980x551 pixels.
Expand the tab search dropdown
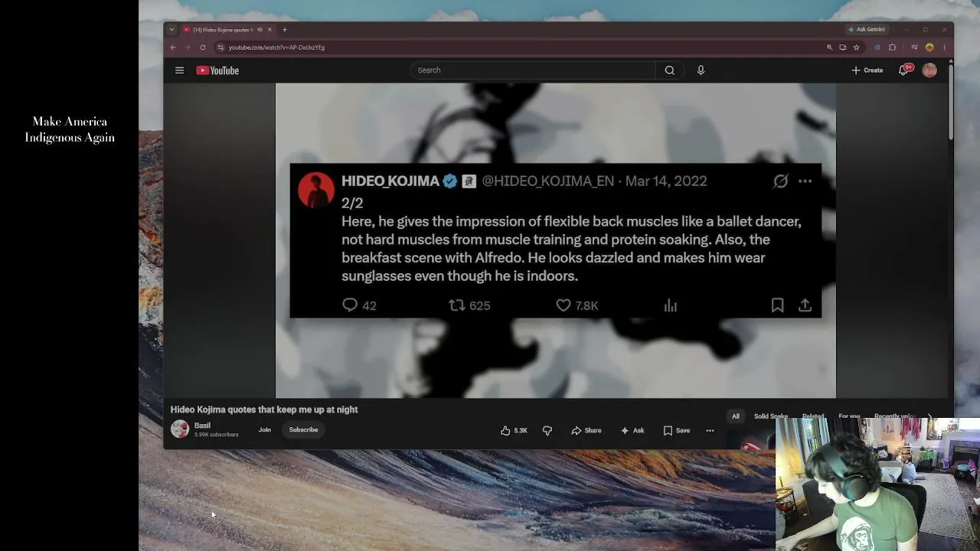click(171, 30)
